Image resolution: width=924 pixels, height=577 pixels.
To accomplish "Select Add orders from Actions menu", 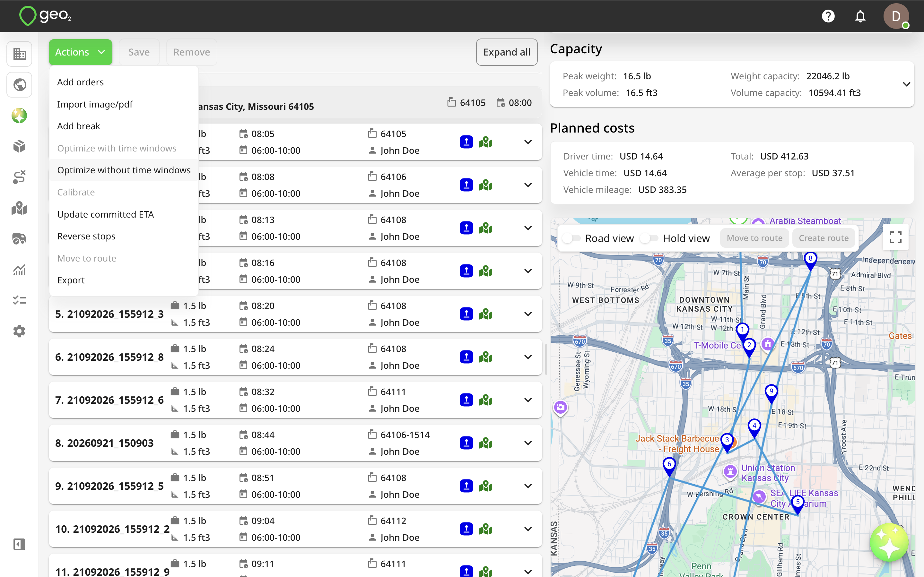I will pyautogui.click(x=124, y=82).
